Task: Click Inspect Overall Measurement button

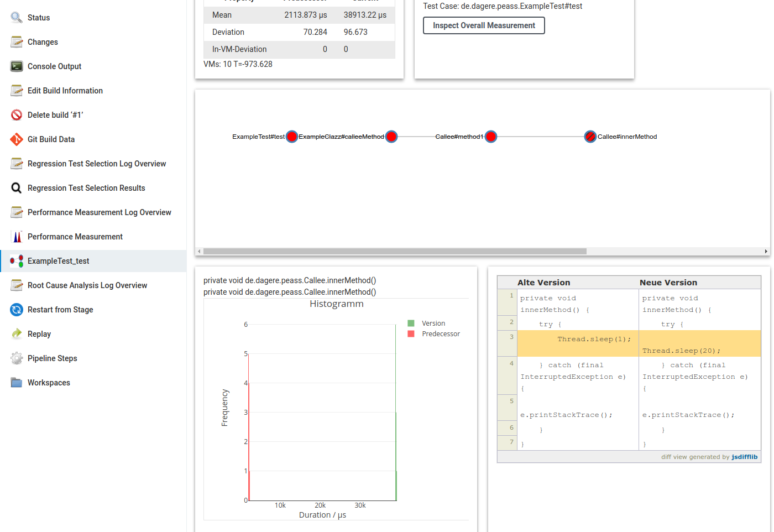Action: click(484, 25)
